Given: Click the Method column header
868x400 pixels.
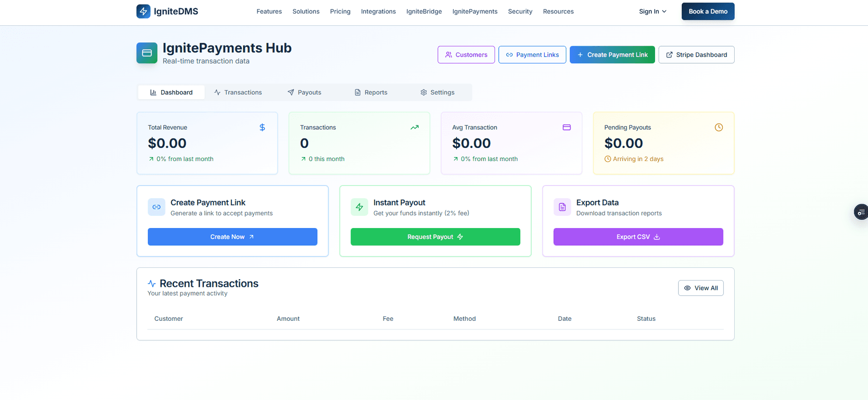Looking at the screenshot, I should coord(464,319).
